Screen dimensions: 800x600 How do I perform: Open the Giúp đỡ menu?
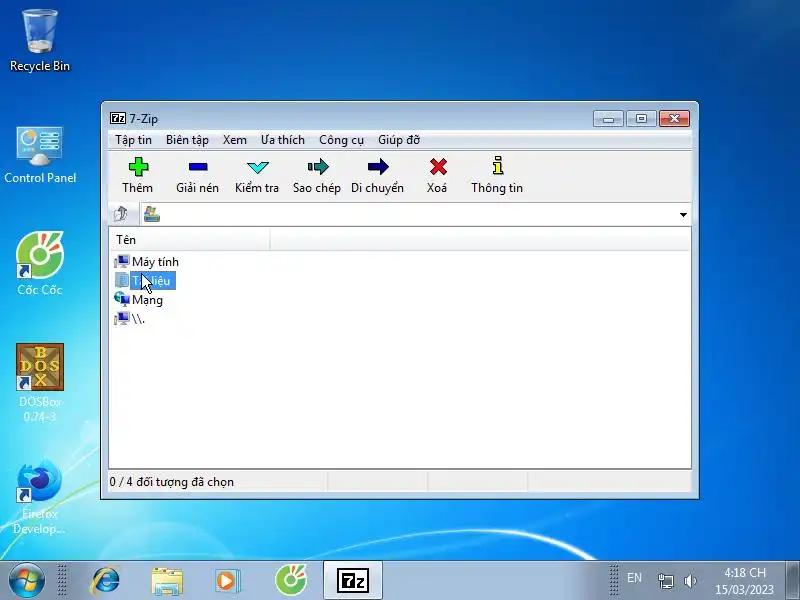(399, 140)
